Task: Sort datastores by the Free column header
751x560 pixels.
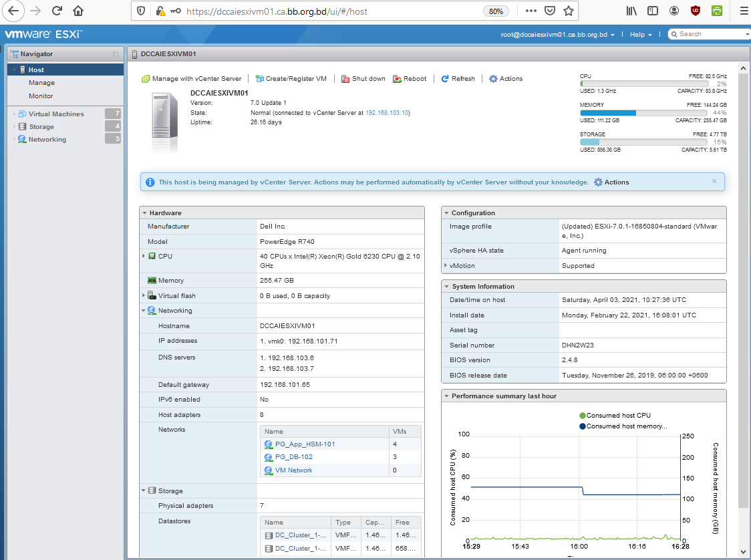Action: tap(406, 522)
